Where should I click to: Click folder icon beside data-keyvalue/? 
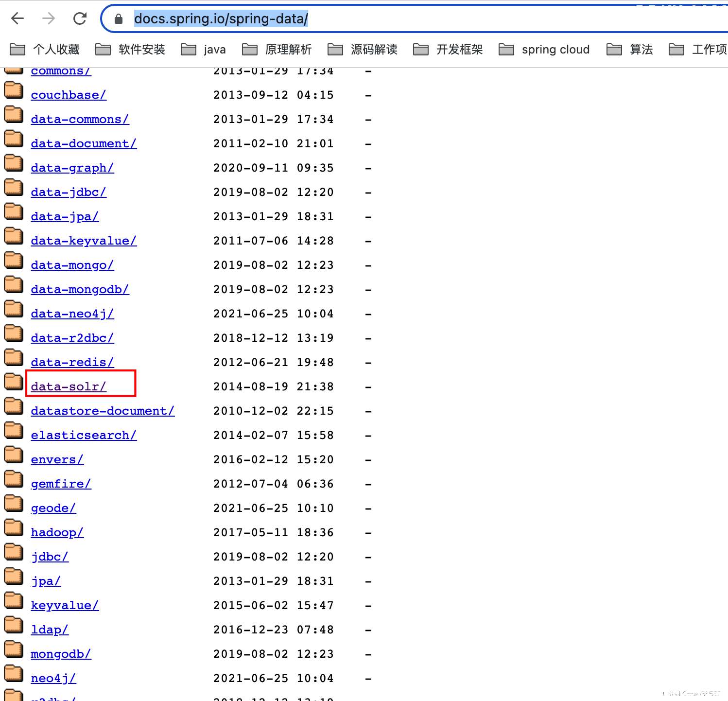14,236
